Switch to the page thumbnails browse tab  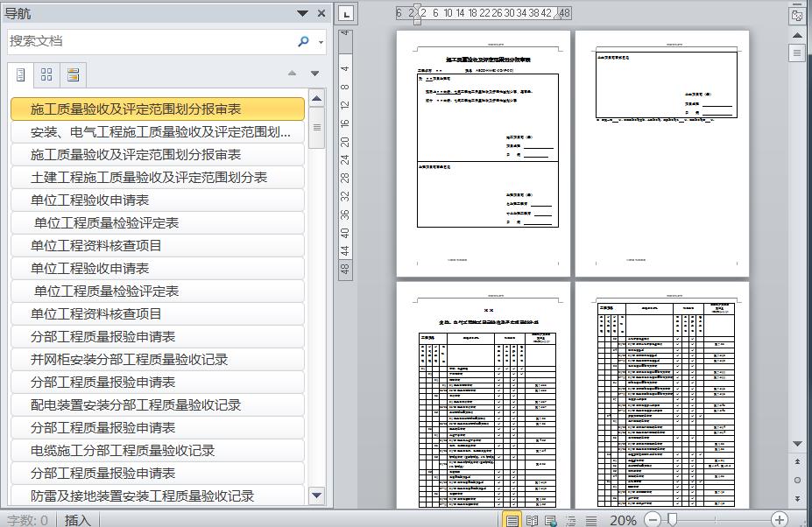tap(46, 75)
